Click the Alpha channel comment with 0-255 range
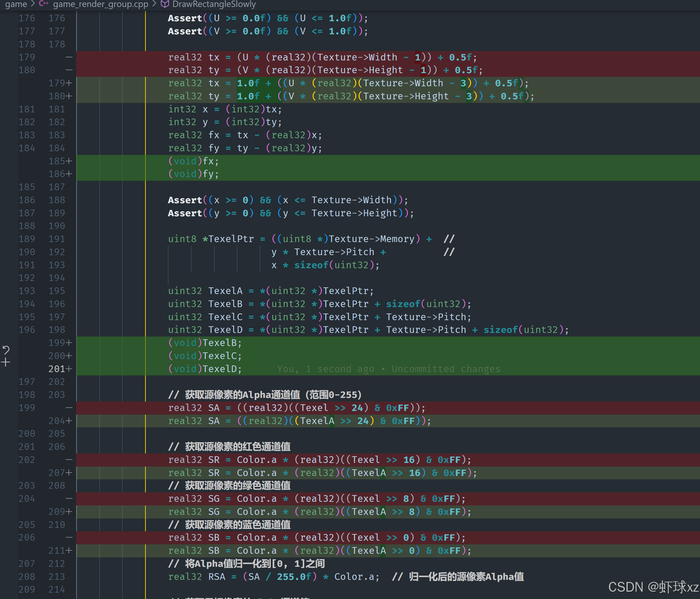700x599 pixels. tap(265, 395)
